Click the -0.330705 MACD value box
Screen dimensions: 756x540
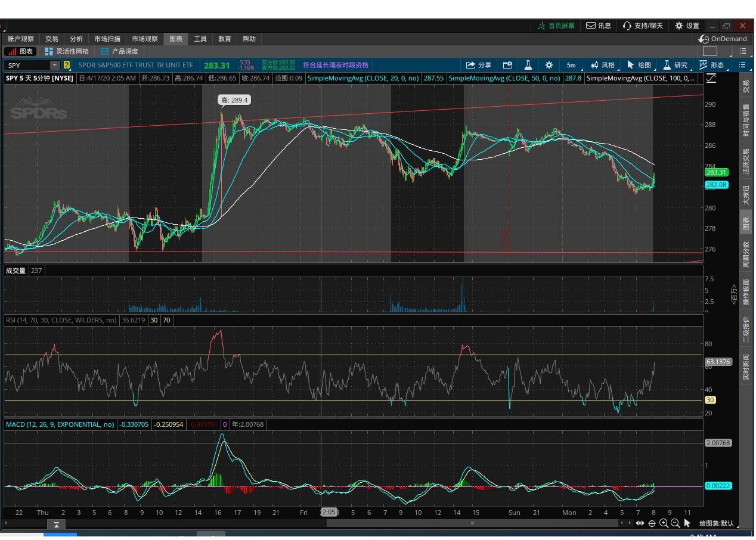click(134, 424)
